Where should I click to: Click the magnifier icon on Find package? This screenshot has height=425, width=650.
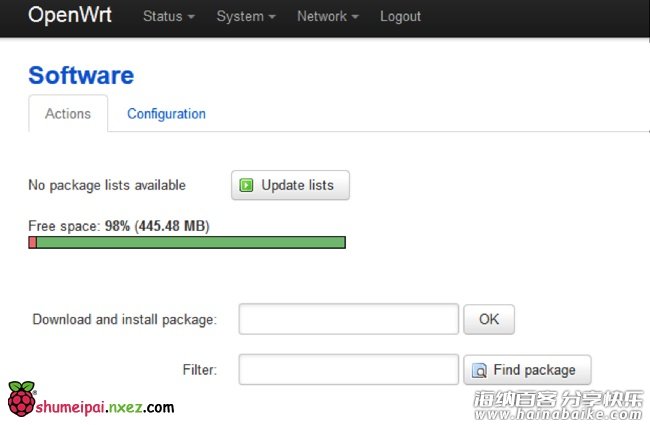pos(479,370)
